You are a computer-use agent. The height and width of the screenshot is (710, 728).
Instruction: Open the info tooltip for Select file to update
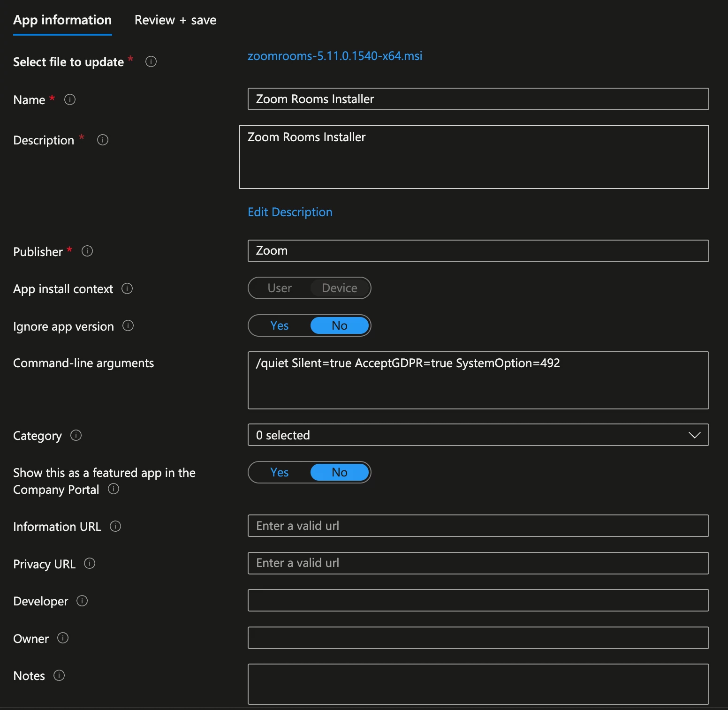(x=151, y=61)
